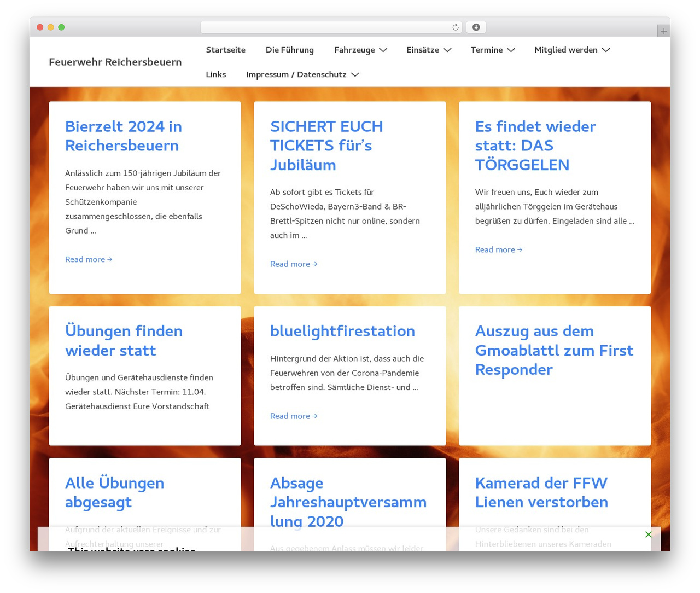
Task: Go to Startseite menu item
Action: tap(226, 50)
